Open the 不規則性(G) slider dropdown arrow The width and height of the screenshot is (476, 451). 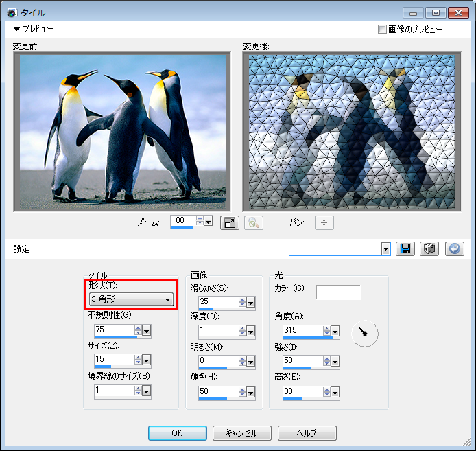[146, 331]
